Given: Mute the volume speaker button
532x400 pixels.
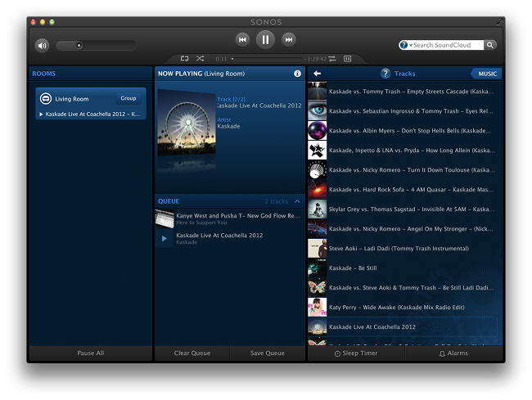Looking at the screenshot, I should 42,46.
